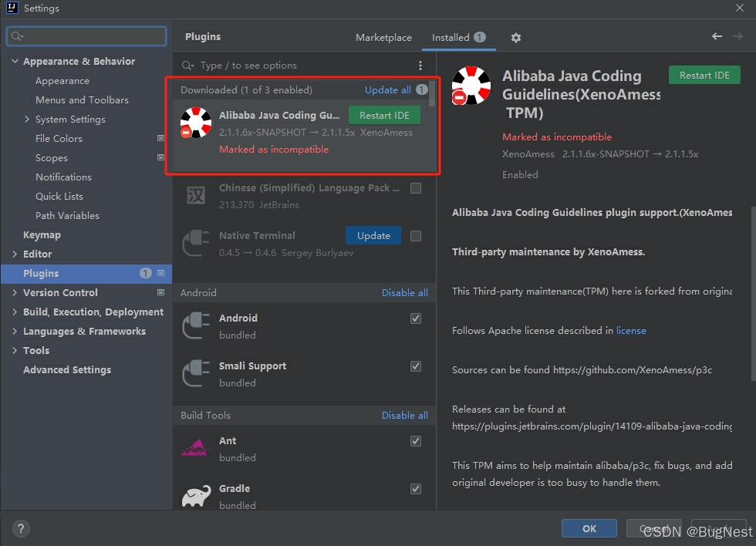Expand Version Control section
Image resolution: width=756 pixels, height=546 pixels.
coord(15,292)
